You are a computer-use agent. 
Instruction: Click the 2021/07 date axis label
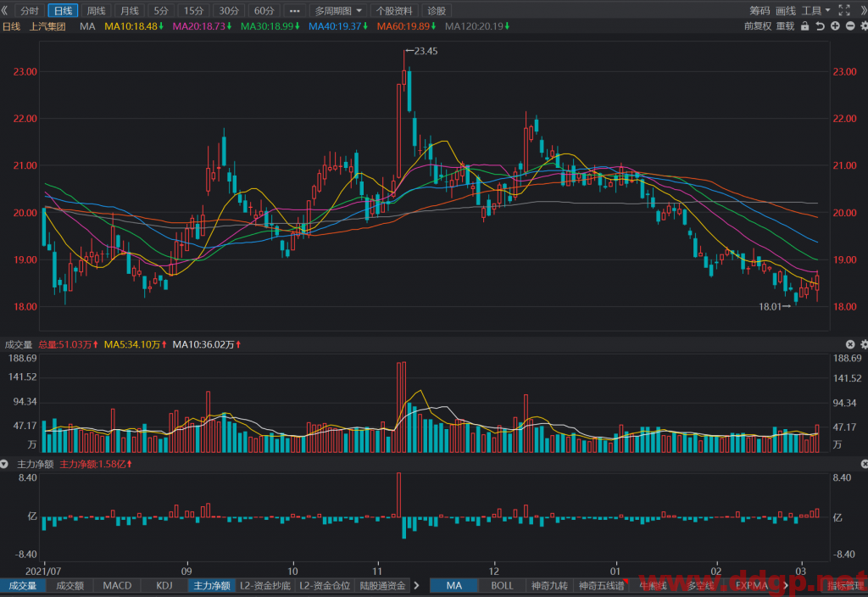pyautogui.click(x=43, y=571)
